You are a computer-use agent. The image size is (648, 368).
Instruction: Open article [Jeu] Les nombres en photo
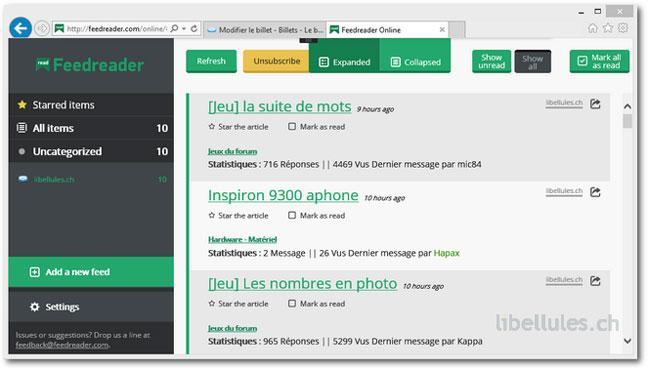[303, 284]
